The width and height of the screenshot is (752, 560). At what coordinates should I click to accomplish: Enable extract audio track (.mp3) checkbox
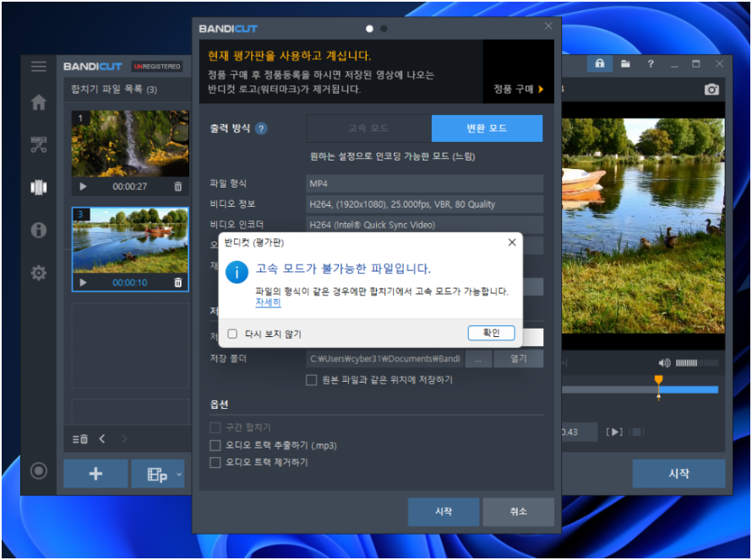[x=215, y=445]
